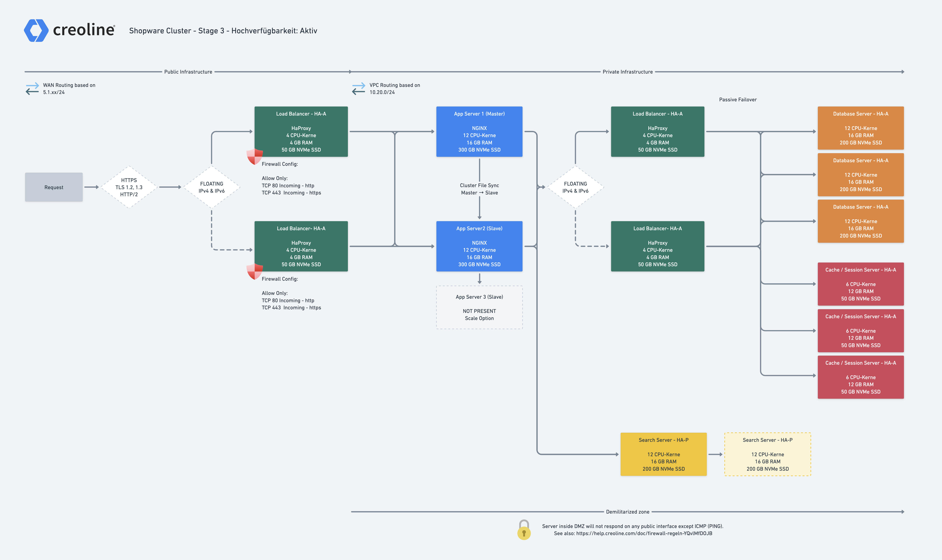Click the 'WAN Routing based on' text
The image size is (942, 560).
tap(69, 85)
